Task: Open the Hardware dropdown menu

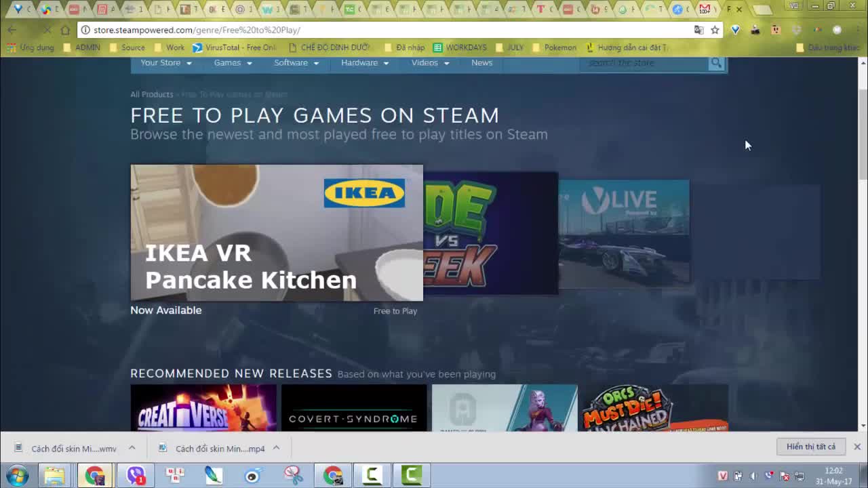Action: (365, 63)
